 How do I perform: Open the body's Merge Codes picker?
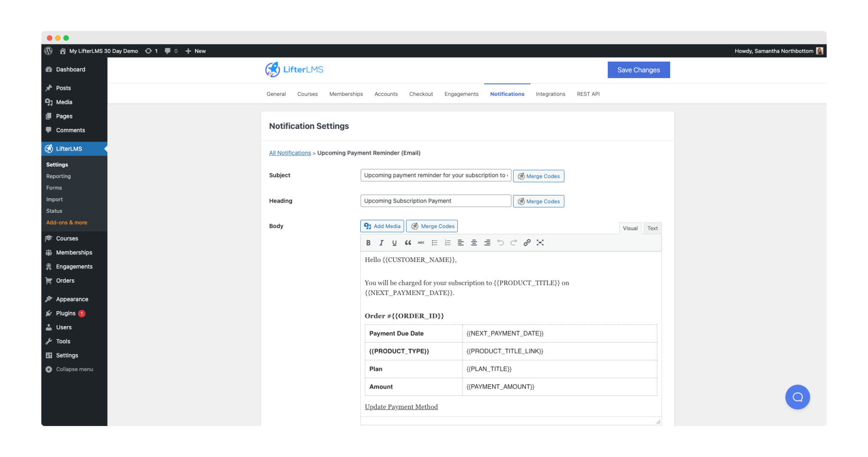431,226
